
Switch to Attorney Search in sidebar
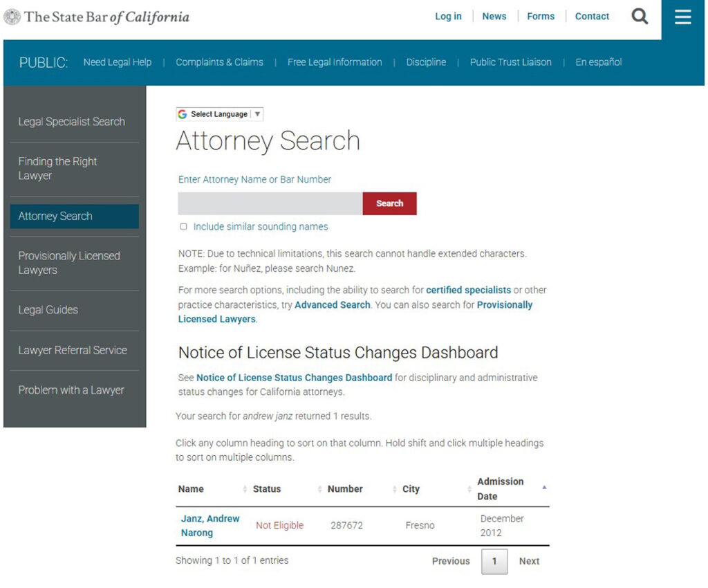tap(55, 216)
